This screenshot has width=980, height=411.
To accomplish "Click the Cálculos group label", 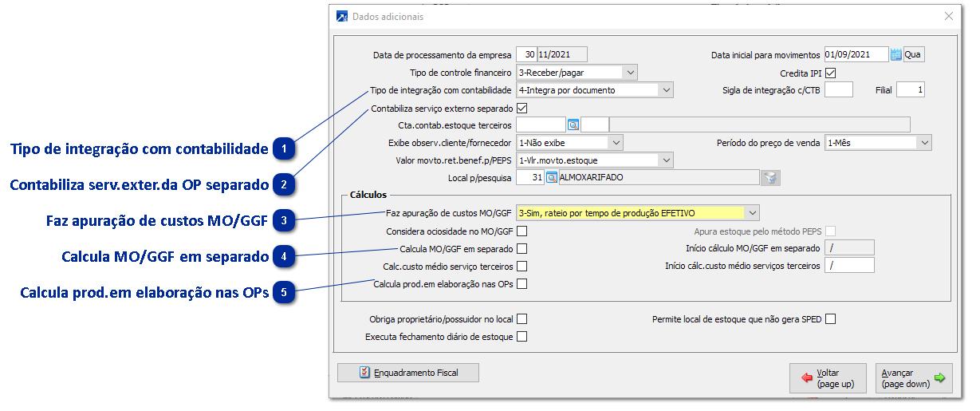I will tap(368, 195).
